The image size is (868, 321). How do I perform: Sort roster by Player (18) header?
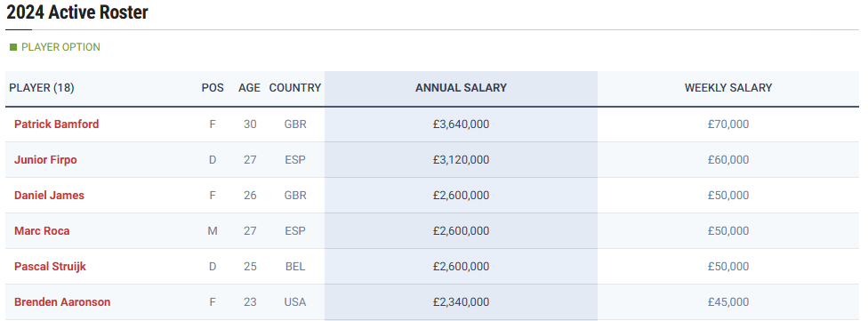(42, 88)
